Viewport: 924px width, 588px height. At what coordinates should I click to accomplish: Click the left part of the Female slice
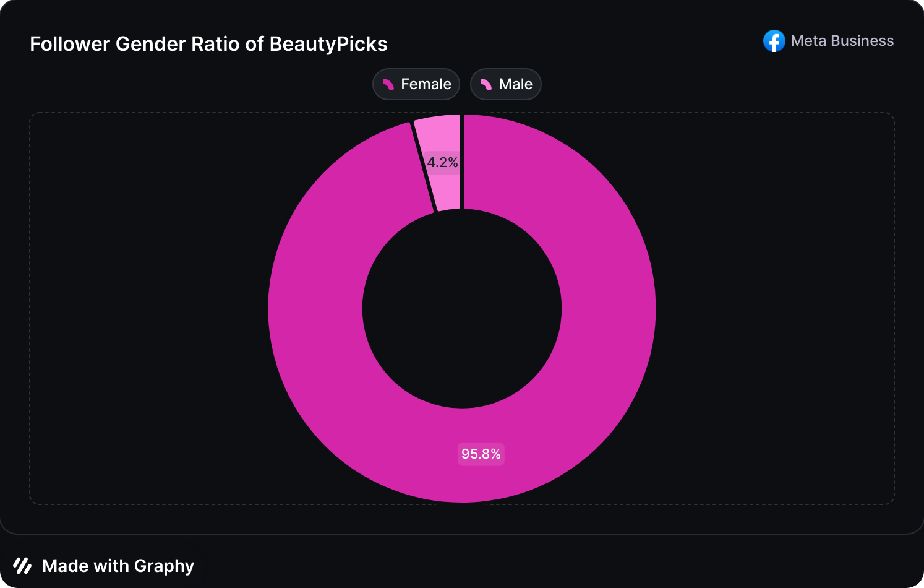tap(315, 308)
